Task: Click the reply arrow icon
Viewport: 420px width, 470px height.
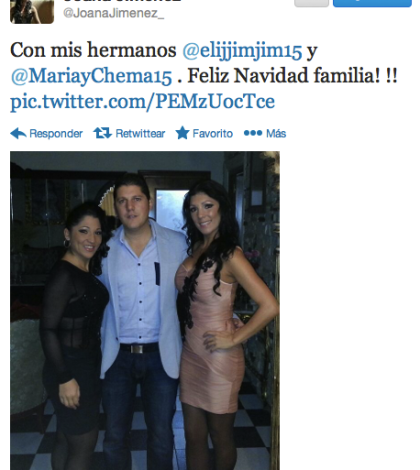Action: 18,133
